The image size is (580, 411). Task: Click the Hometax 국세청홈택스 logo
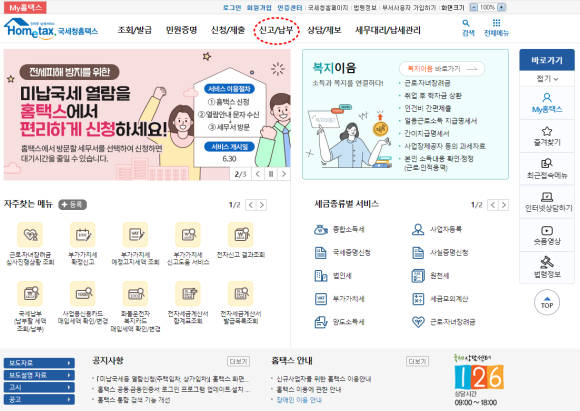coord(51,29)
